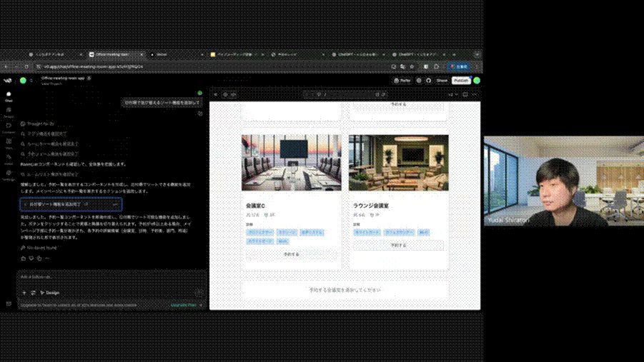
Task: Click 予約する on 会議室C card
Action: click(x=291, y=254)
